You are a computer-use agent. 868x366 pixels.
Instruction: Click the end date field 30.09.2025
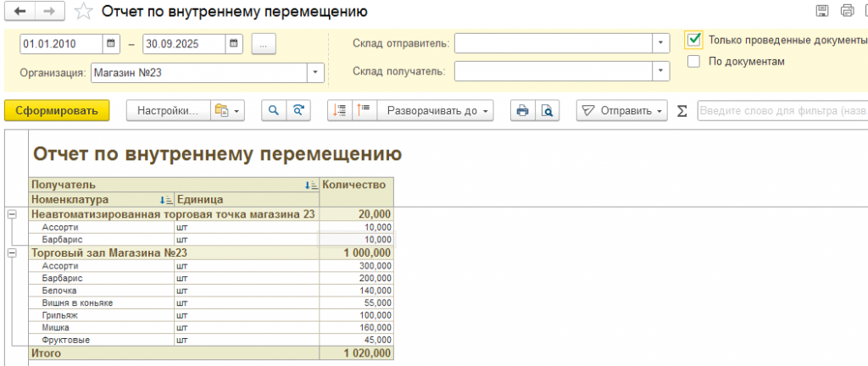pyautogui.click(x=184, y=44)
